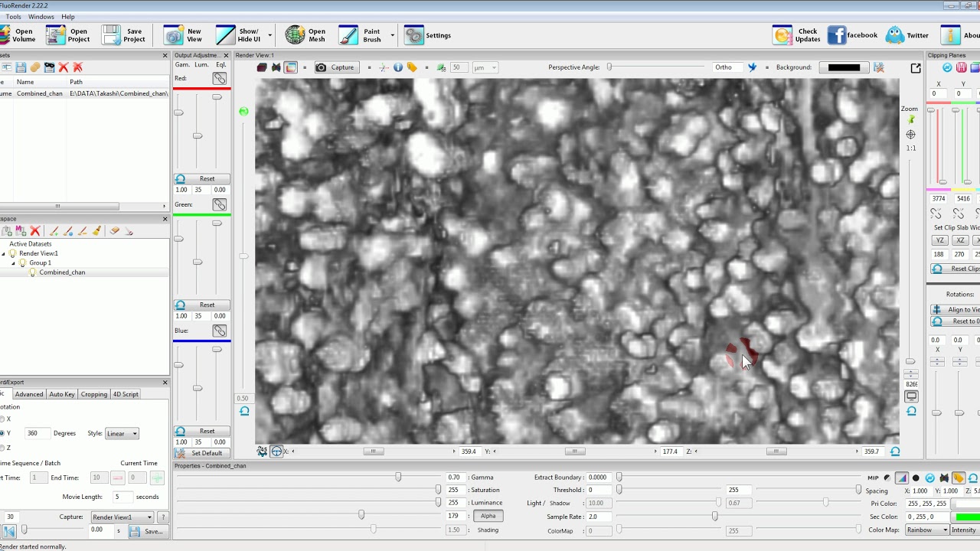Viewport: 980px width, 551px height.
Task: Open the Settings toolbar item
Action: (428, 35)
